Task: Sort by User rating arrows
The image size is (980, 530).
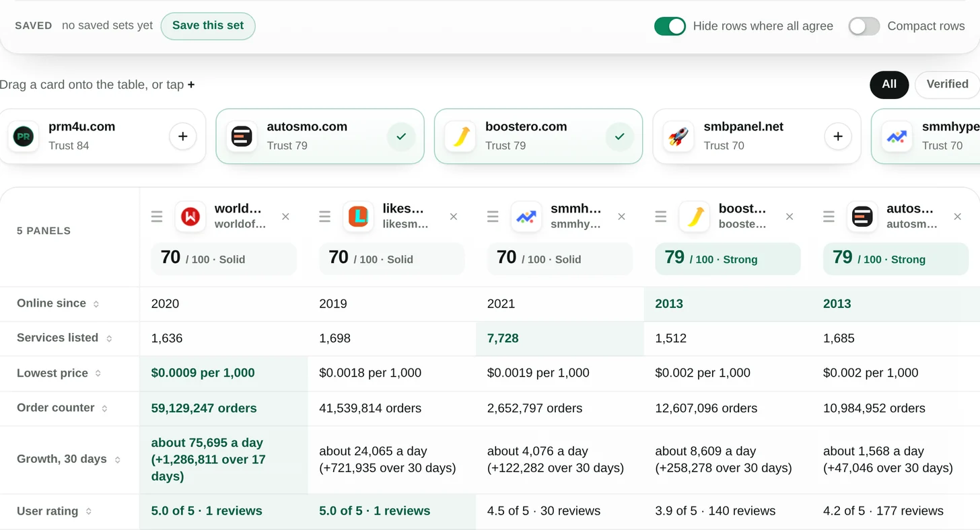Action: pyautogui.click(x=88, y=512)
